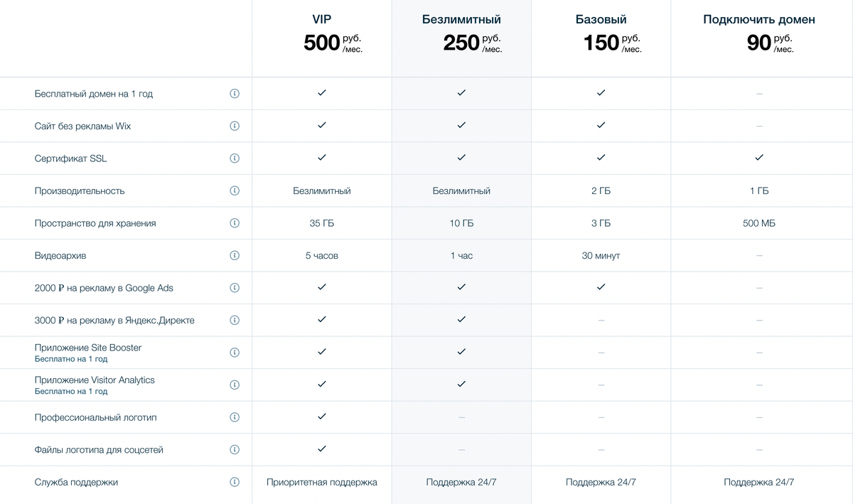This screenshot has height=504, width=853.
Task: Open info icon for Яндекс.Директе row
Action: [235, 320]
